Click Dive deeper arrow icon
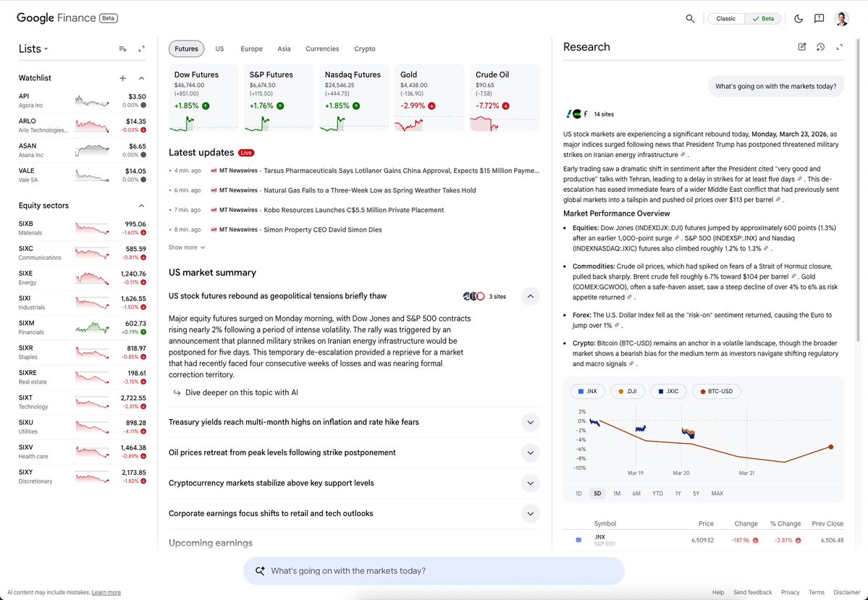 pyautogui.click(x=177, y=392)
